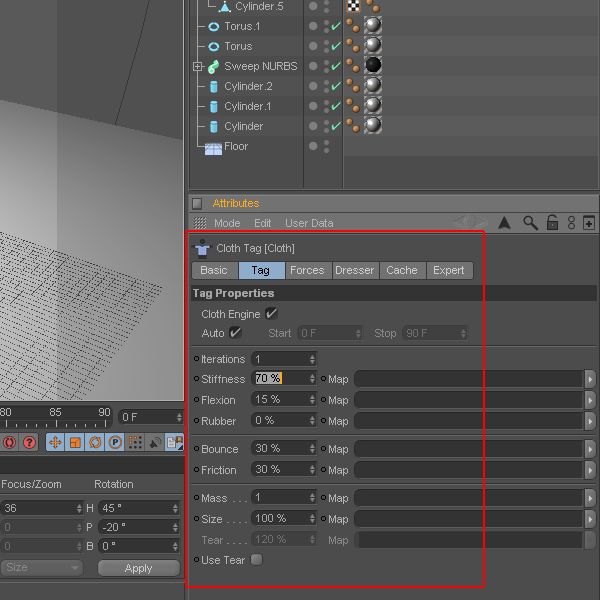Select the Scale tool icon in the timeline toolbar

[x=75, y=443]
